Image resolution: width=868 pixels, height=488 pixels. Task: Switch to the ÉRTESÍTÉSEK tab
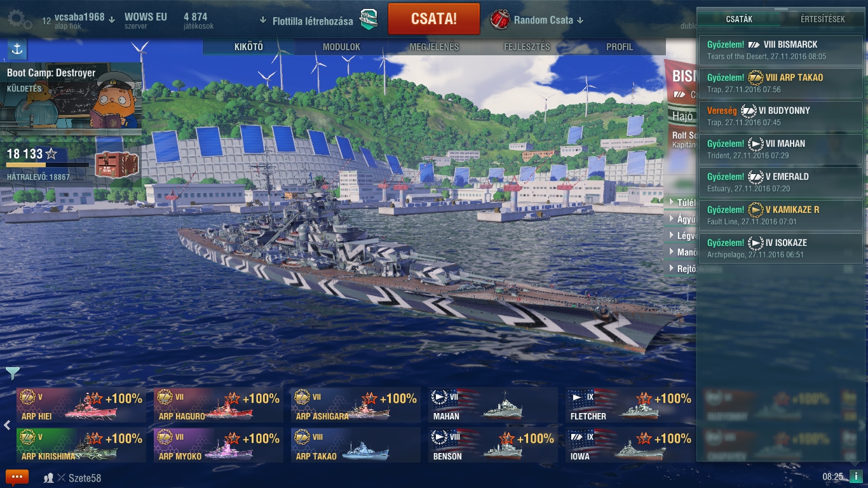pyautogui.click(x=822, y=19)
